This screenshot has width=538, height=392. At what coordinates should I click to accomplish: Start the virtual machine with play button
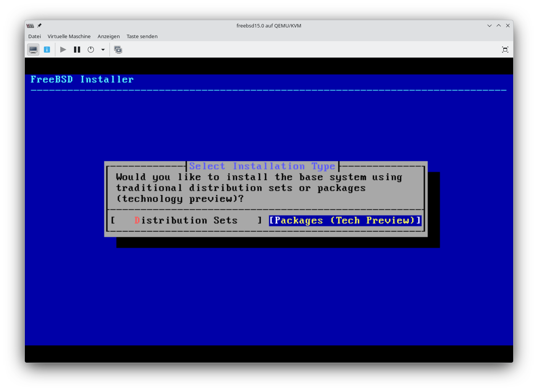(x=63, y=50)
